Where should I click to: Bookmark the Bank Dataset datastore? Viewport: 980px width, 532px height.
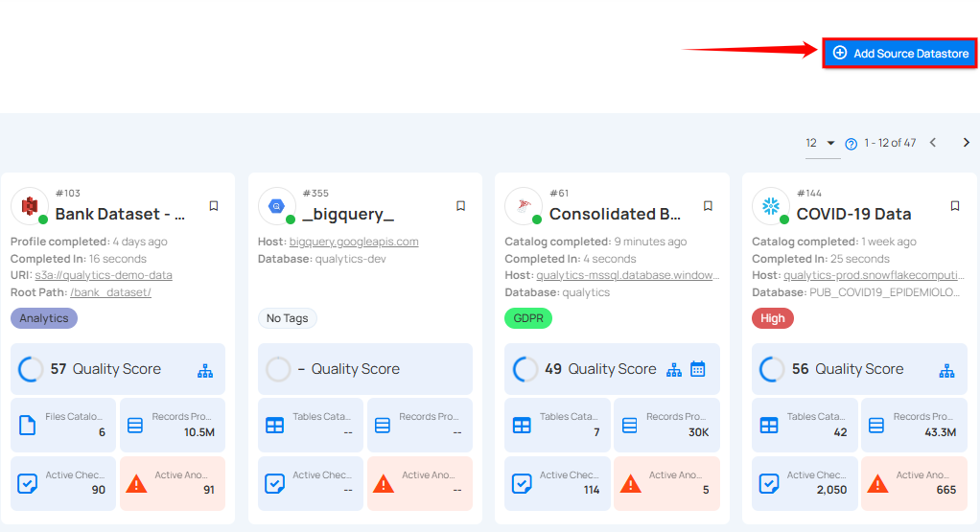214,206
